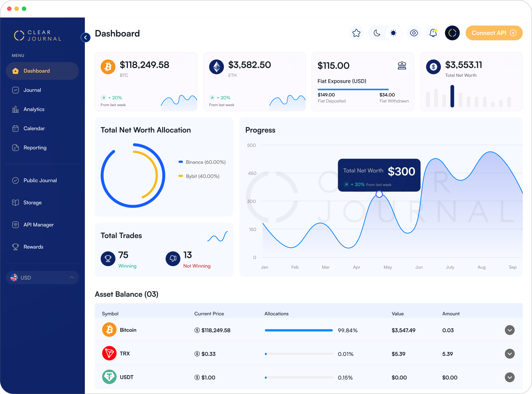The image size is (532, 394).
Task: Click the Bitcoin icon in Asset Balance table
Action: [109, 330]
